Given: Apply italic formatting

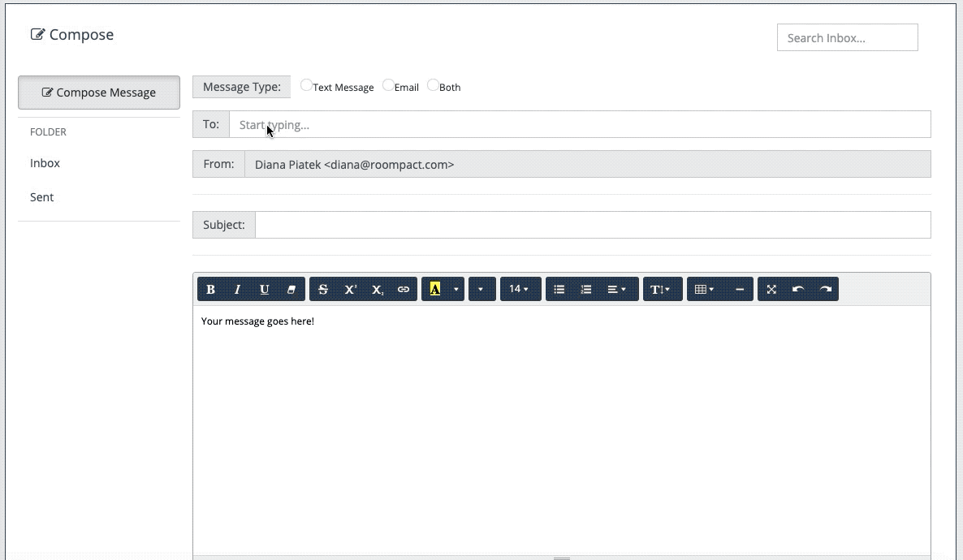Looking at the screenshot, I should click(x=238, y=290).
